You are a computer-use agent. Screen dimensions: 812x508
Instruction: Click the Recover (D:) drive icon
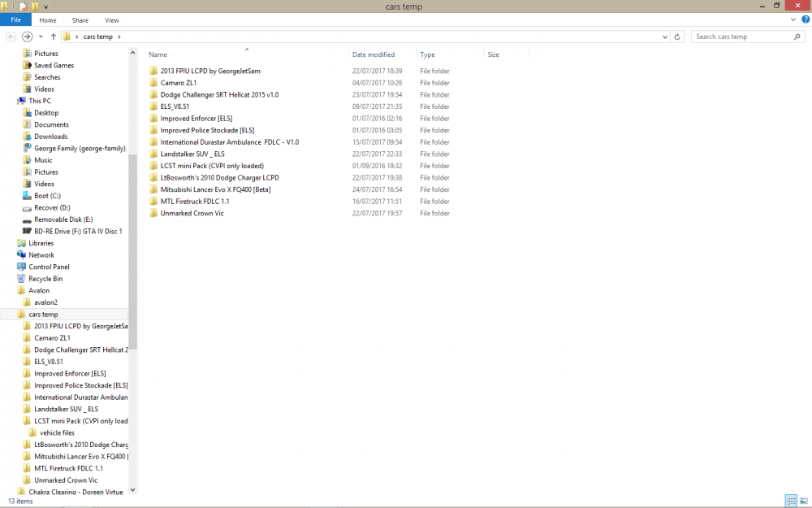[27, 208]
